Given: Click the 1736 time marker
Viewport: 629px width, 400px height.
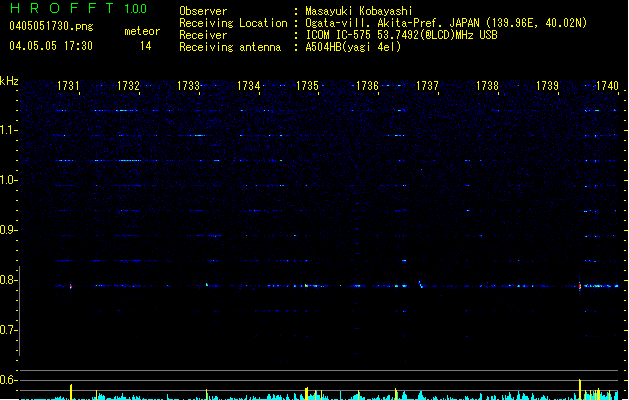Looking at the screenshot, I should [x=367, y=86].
